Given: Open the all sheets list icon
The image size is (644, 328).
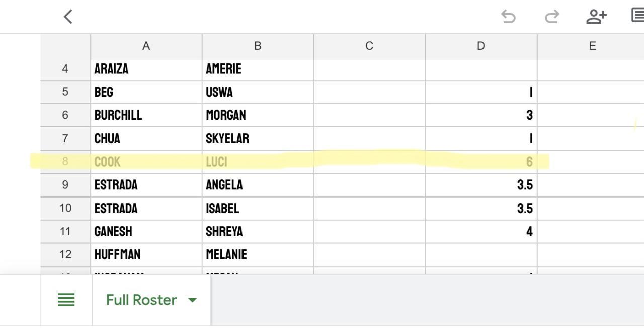Looking at the screenshot, I should click(66, 300).
